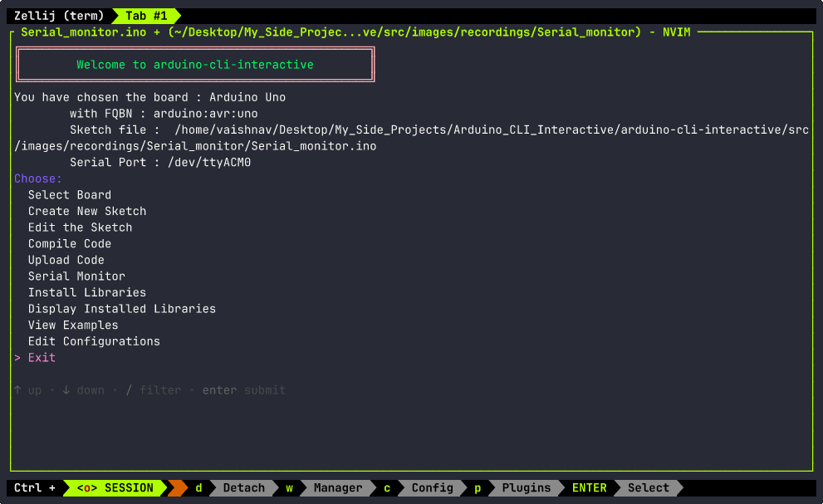Click the 'NVIM' text in pane title
The height and width of the screenshot is (504, 823).
pyautogui.click(x=677, y=32)
